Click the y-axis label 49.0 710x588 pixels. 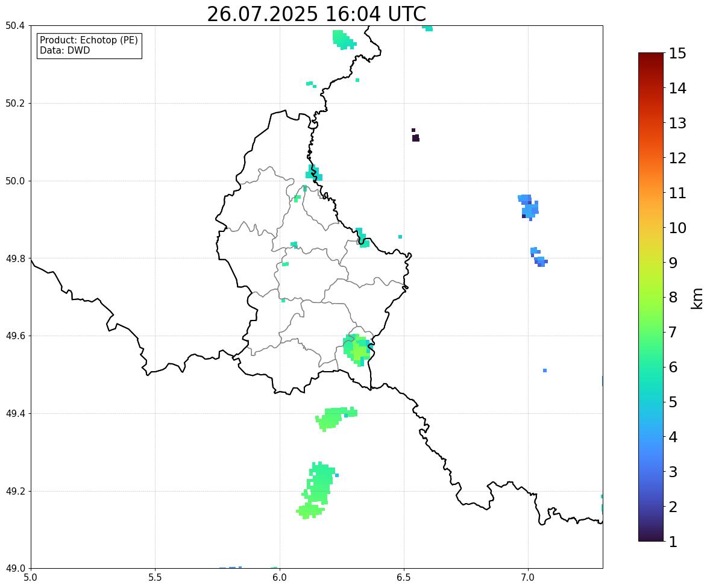pos(15,569)
